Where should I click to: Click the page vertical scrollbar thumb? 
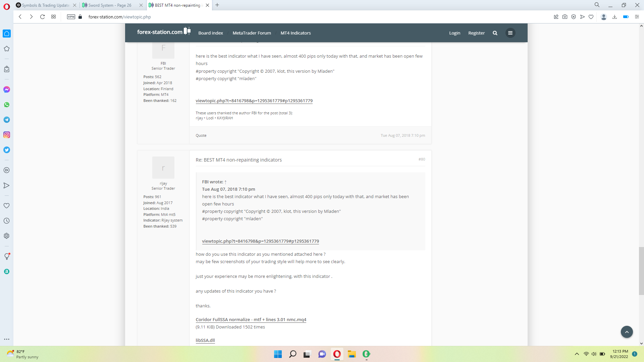(641, 271)
